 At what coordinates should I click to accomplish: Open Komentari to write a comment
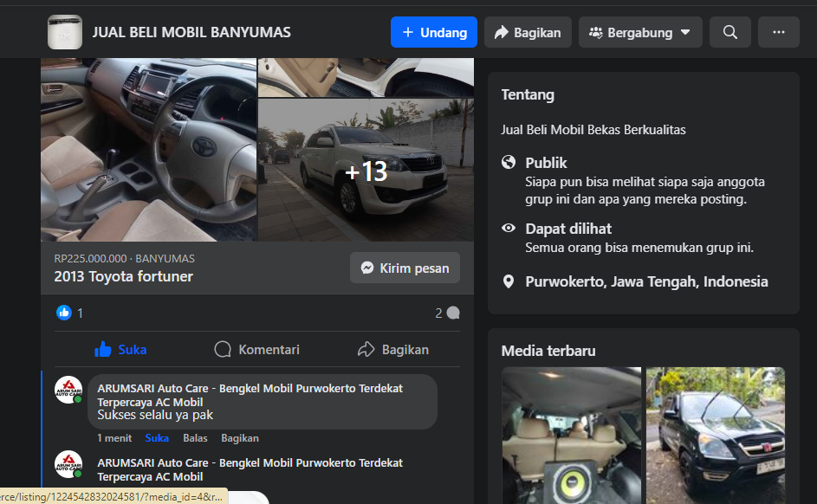point(256,349)
